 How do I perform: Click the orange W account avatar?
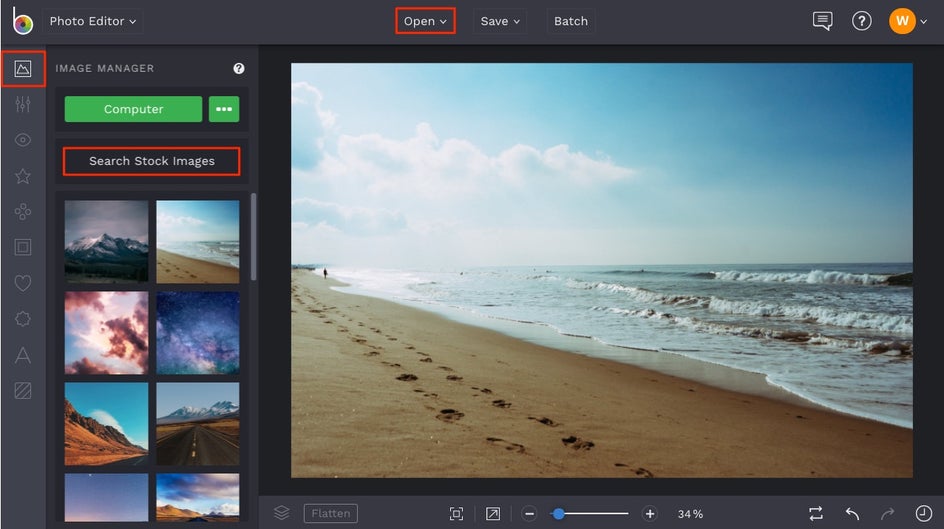[902, 21]
